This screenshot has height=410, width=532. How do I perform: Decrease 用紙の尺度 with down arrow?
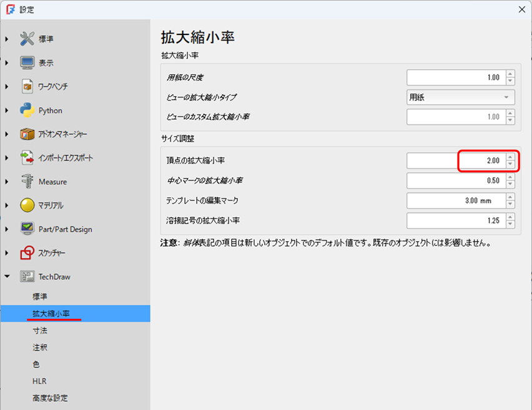coord(510,81)
